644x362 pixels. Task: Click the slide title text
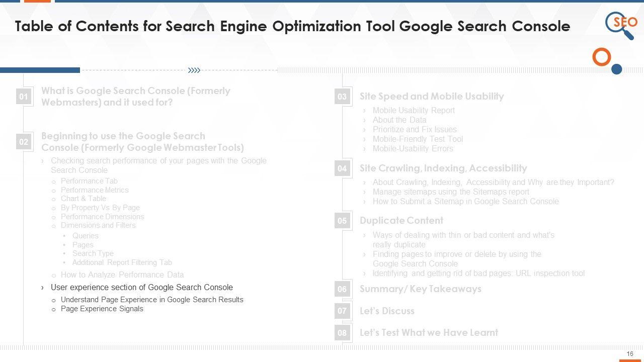pos(292,26)
